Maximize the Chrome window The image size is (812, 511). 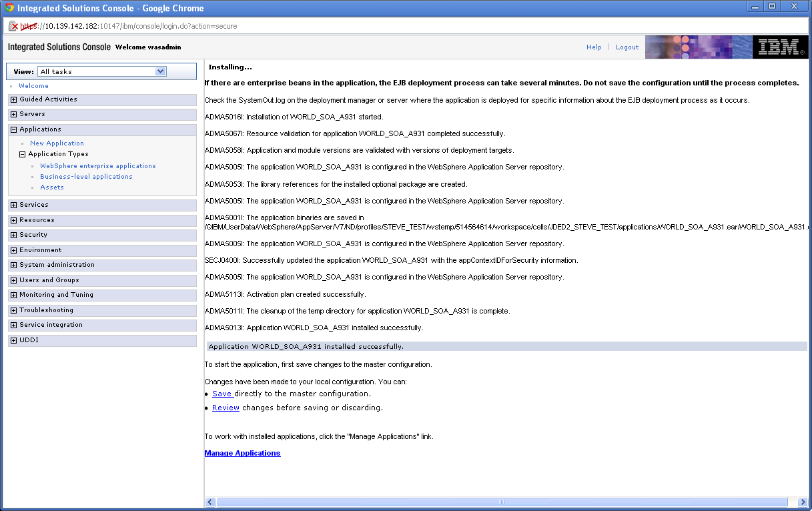click(772, 6)
